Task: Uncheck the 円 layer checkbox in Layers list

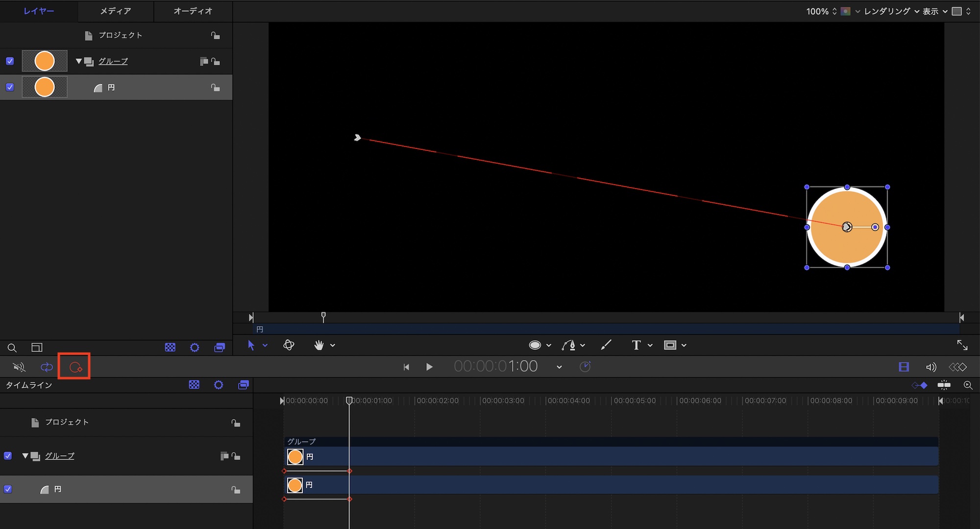Action: pyautogui.click(x=10, y=87)
